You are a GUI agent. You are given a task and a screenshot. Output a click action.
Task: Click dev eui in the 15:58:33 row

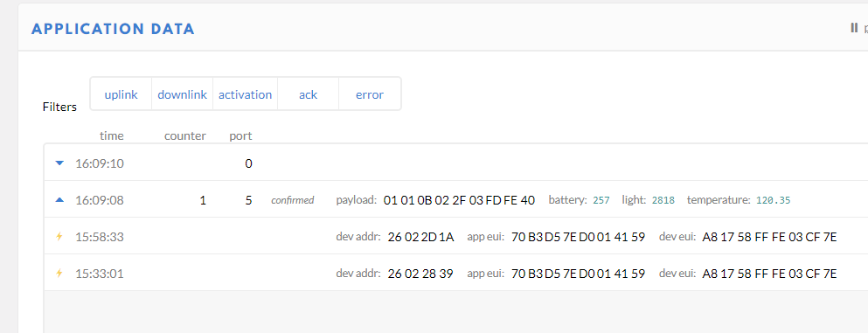[x=769, y=238]
